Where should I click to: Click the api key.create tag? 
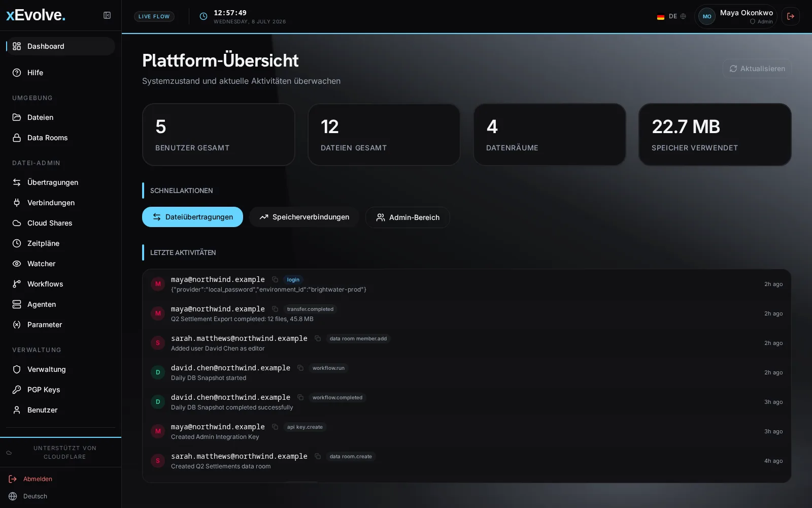[x=304, y=427]
